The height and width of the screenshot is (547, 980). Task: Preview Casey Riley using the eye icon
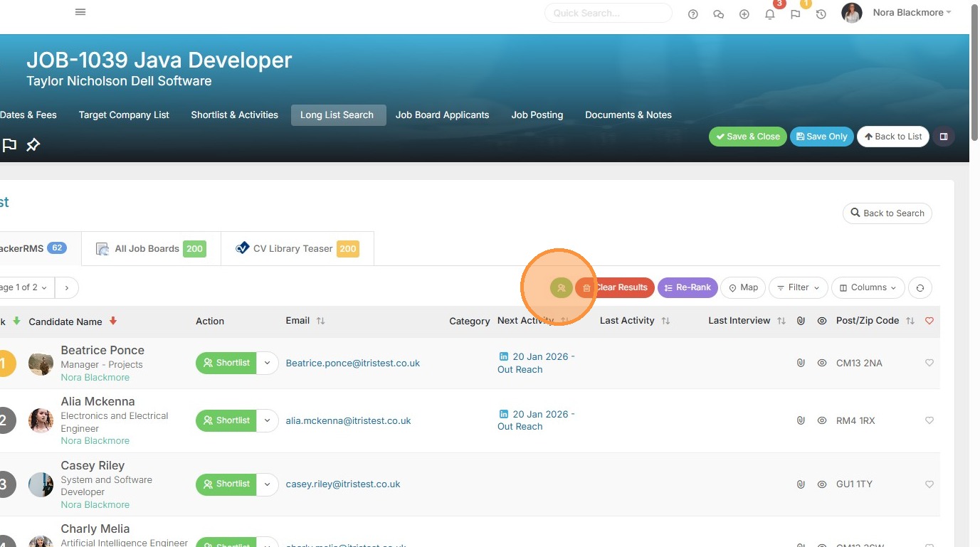[x=822, y=484]
